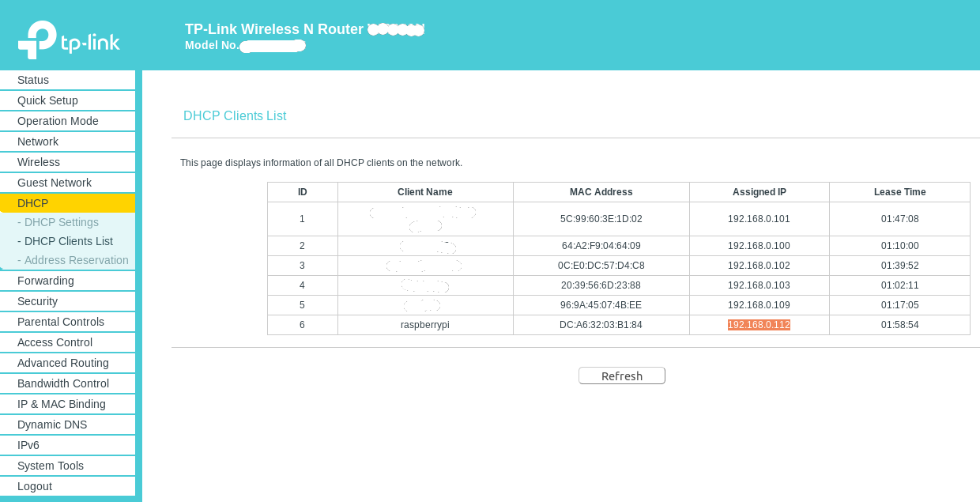The image size is (980, 502).
Task: Select Bandwidth Control menu item
Action: [x=67, y=383]
